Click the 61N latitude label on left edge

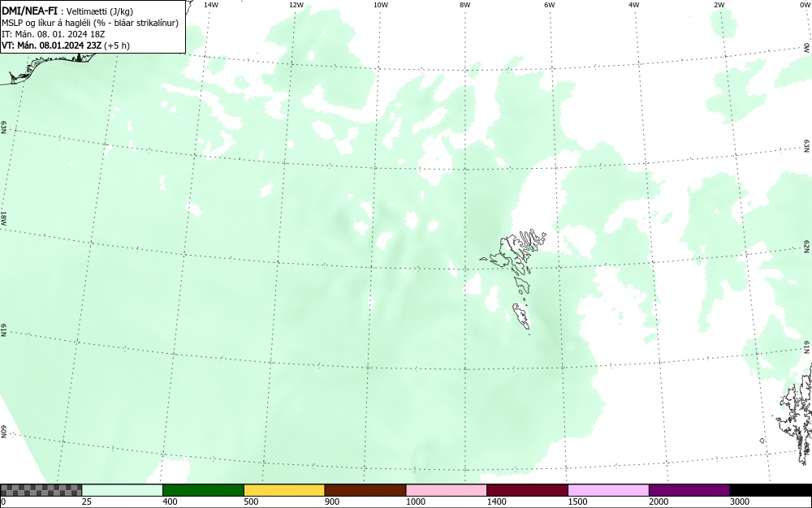tap(3, 330)
